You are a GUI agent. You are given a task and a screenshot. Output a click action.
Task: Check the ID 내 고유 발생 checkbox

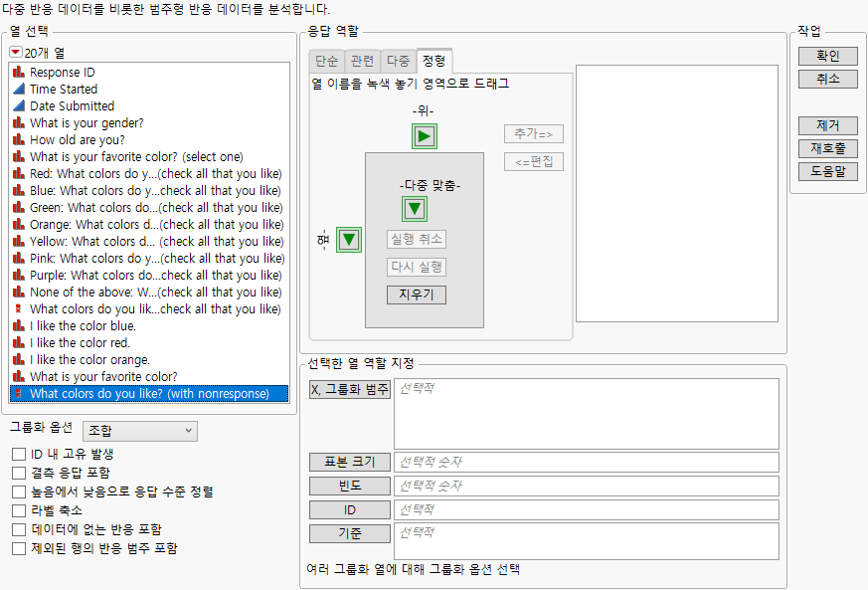pos(19,455)
